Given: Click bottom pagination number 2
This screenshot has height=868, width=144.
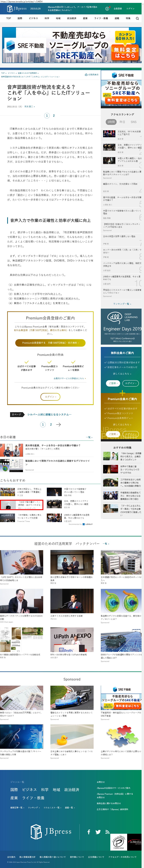Looking at the screenshot, I should [51, 425].
